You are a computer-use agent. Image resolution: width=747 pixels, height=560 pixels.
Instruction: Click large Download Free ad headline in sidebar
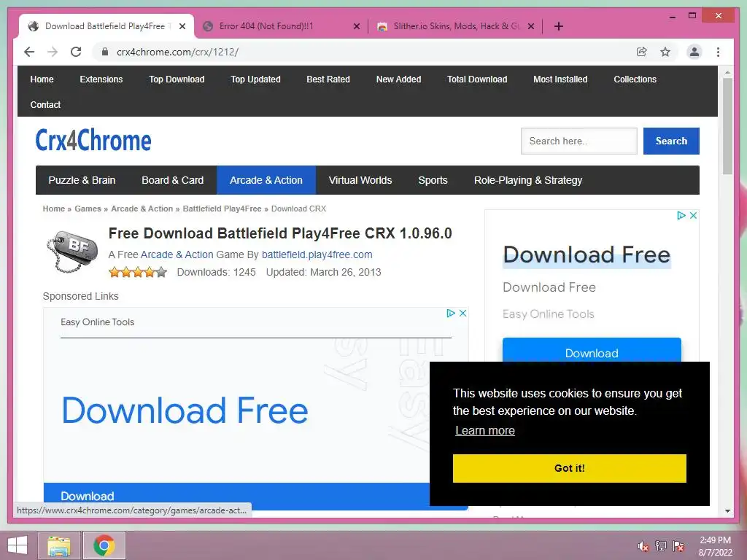[x=587, y=254]
